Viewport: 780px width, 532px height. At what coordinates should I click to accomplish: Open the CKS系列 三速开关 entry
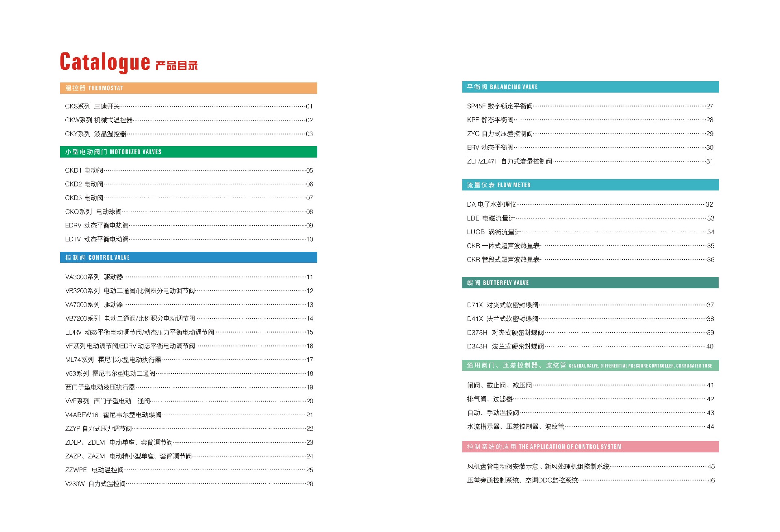click(x=93, y=106)
